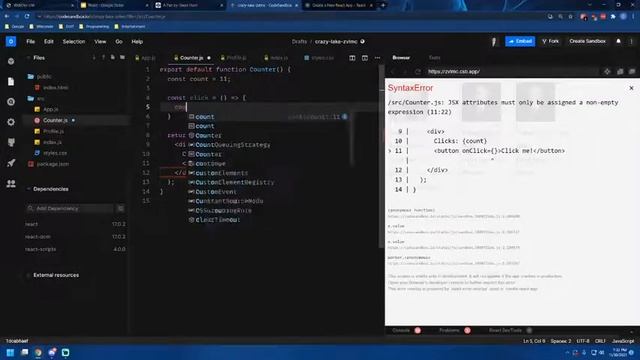640x360 pixels.
Task: Open the File menu
Action: coord(31,42)
